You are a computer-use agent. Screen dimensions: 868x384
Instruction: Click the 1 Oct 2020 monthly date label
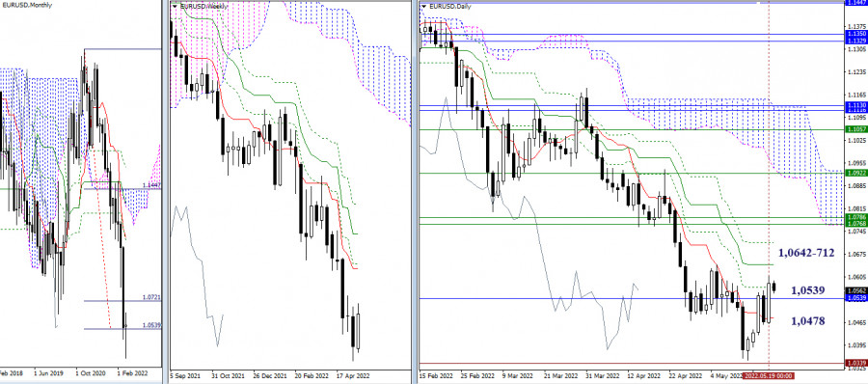coord(89,375)
